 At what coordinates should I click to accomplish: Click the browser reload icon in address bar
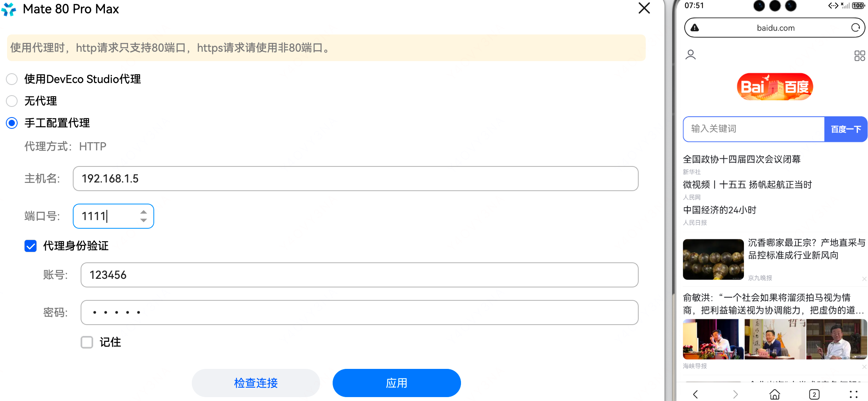[855, 28]
